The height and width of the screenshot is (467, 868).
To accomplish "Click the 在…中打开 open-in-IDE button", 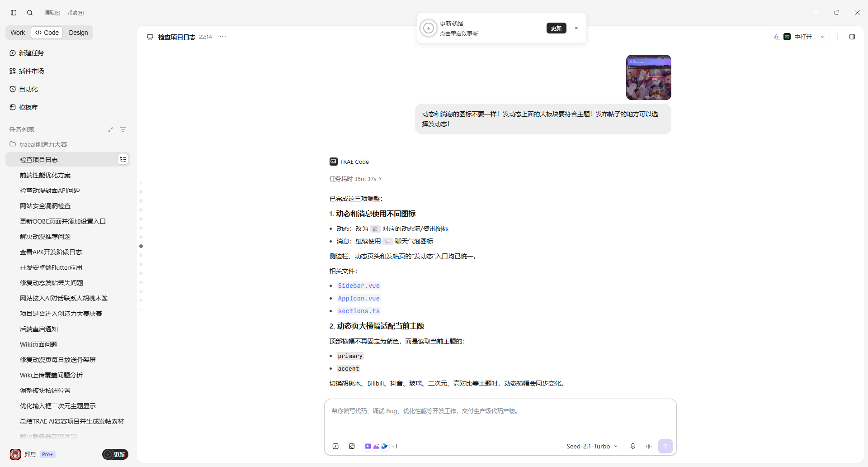I will 793,37.
